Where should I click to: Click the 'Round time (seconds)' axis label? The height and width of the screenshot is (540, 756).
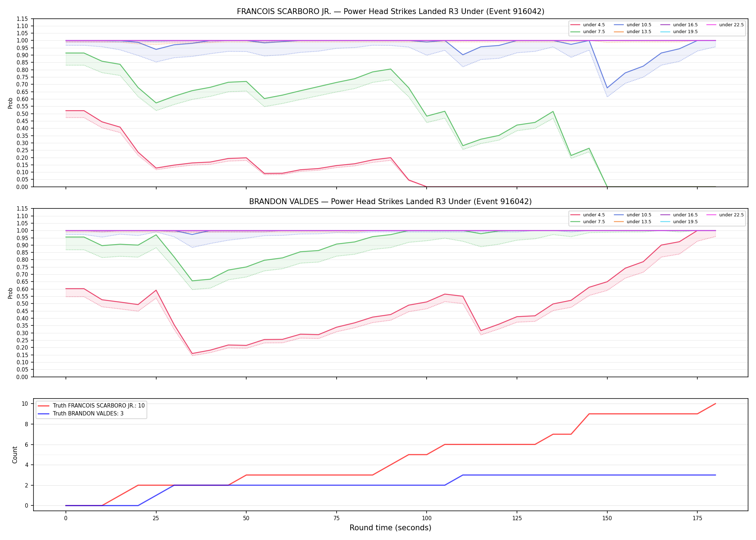pos(390,528)
